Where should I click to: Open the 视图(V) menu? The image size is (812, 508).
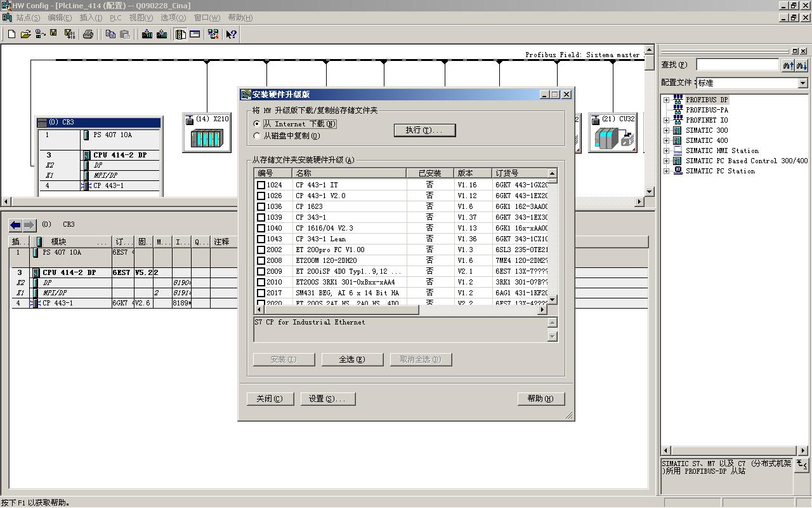(141, 18)
